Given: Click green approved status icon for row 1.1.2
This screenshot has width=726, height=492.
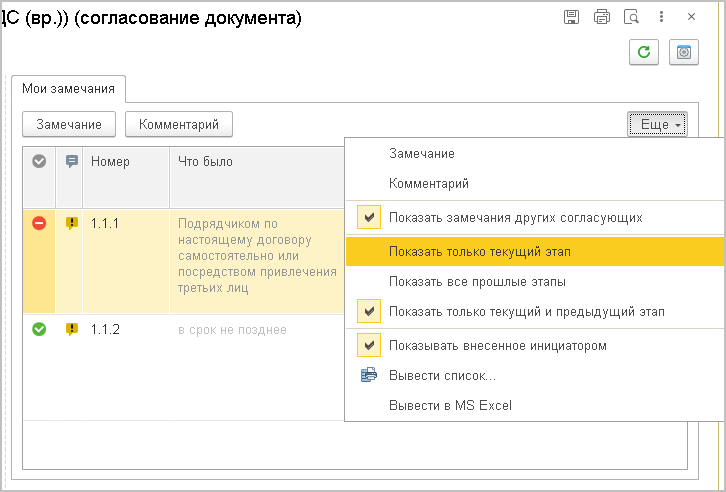Looking at the screenshot, I should coord(39,329).
